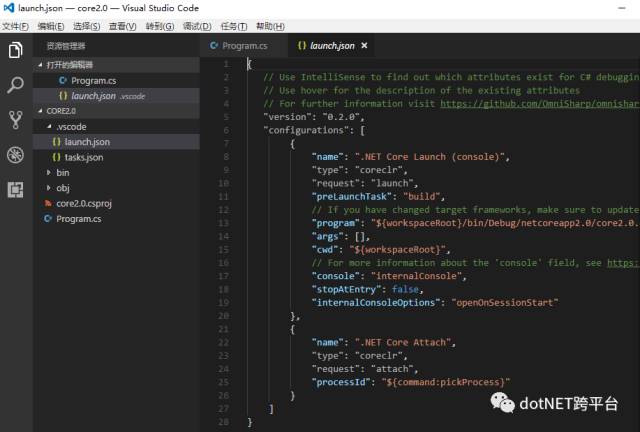Image resolution: width=640 pixels, height=432 pixels.
Task: Click the "request": "attach" line
Action: [x=365, y=369]
